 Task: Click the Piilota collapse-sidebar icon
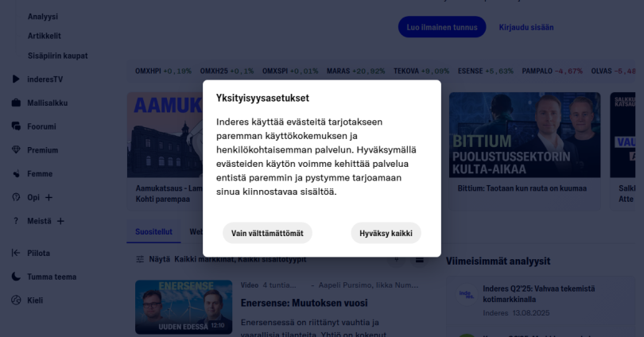tap(16, 253)
